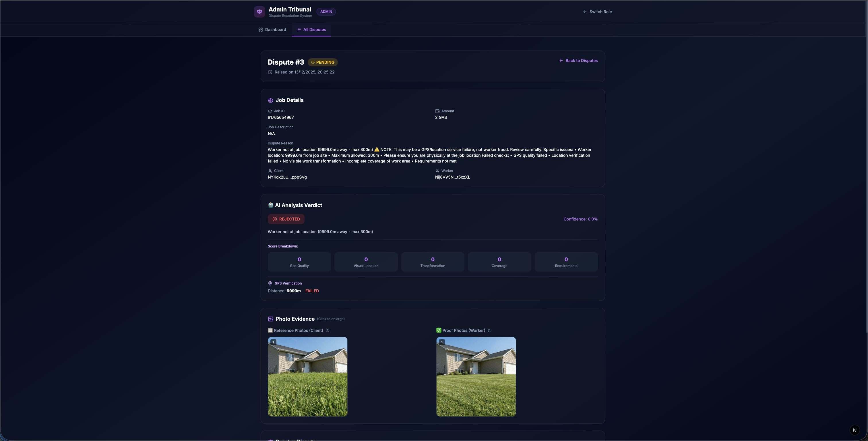Screen dimensions: 868x441
Task: Click the page's vertical scrollbar
Action: pyautogui.click(x=866, y=169)
